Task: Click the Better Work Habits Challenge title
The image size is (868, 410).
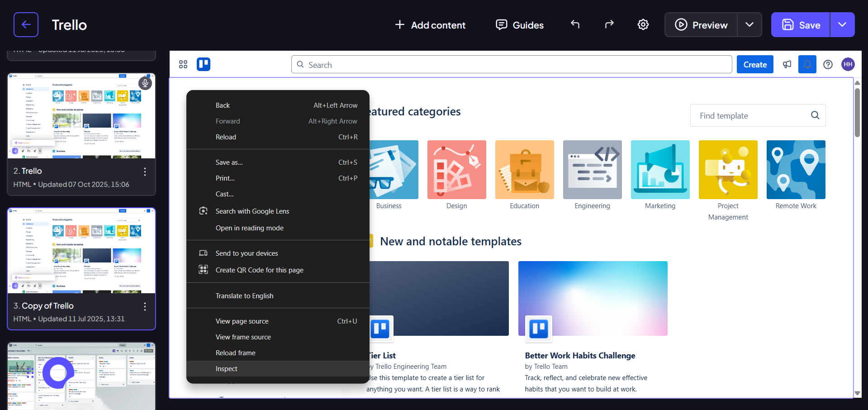Action: 580,355
